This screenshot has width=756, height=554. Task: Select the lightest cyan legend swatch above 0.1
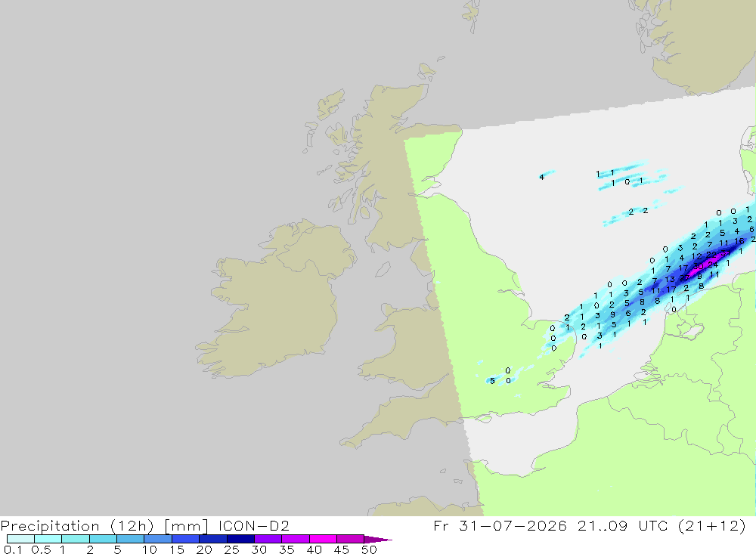pyautogui.click(x=20, y=539)
